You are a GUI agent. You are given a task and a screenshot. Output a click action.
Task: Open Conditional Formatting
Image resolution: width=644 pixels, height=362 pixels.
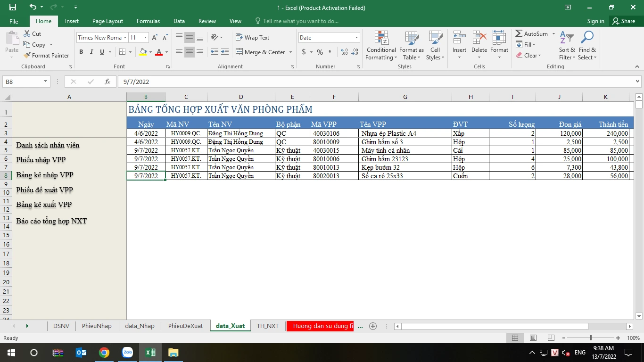pyautogui.click(x=381, y=45)
